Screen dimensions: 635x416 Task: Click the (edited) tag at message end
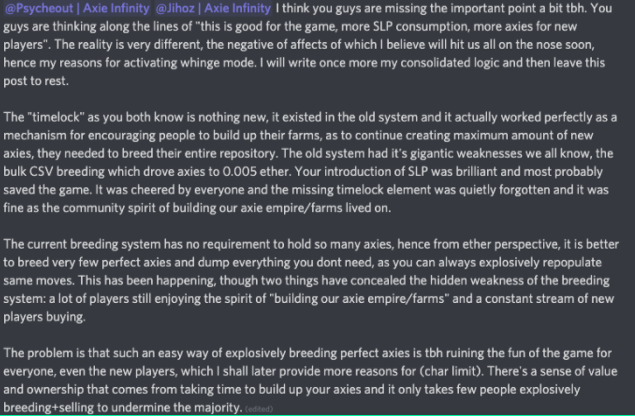click(258, 408)
